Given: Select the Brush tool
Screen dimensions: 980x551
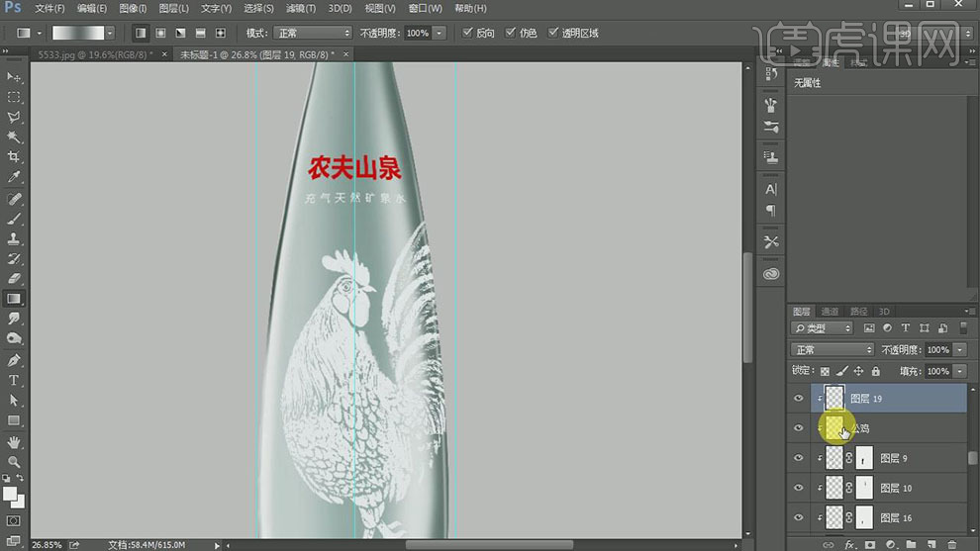Looking at the screenshot, I should tap(14, 219).
